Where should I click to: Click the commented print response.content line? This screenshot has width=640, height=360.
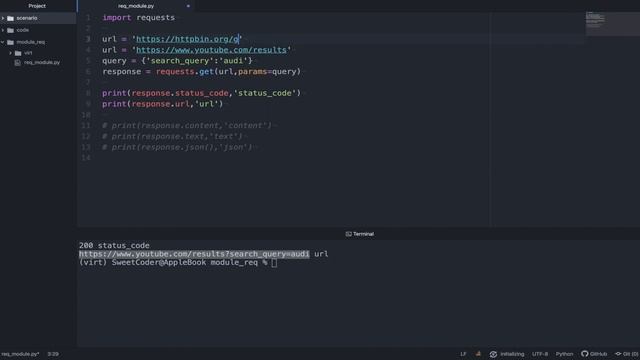[187, 126]
